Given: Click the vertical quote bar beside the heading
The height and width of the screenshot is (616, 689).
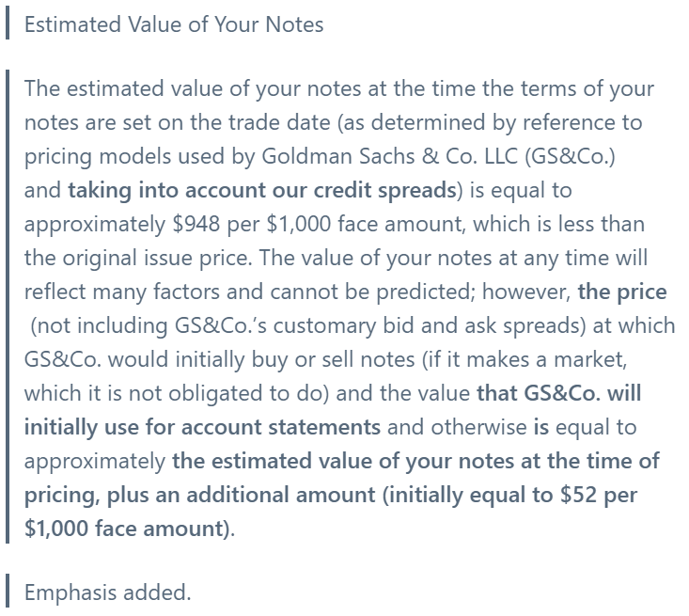Looking at the screenshot, I should (x=8, y=24).
